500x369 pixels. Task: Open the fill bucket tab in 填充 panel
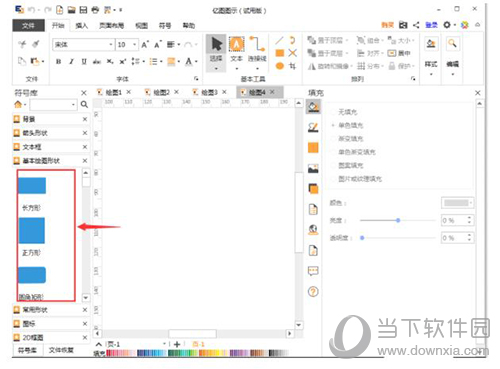click(313, 107)
